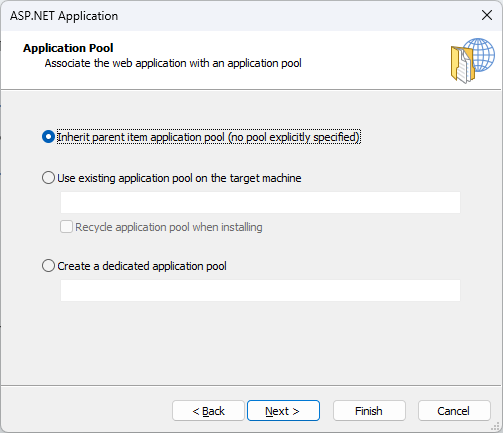503x433 pixels.
Task: Focus the dedicated application pool name field
Action: click(x=260, y=290)
